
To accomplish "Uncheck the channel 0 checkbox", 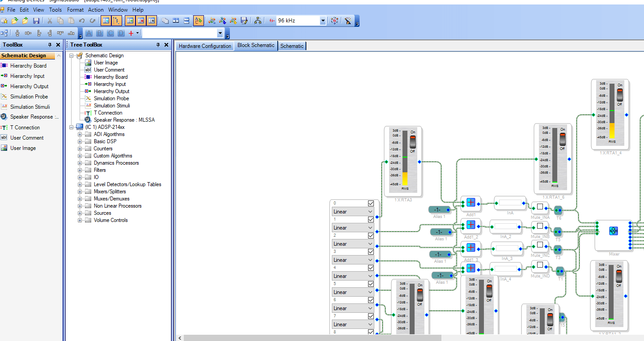I will click(371, 203).
